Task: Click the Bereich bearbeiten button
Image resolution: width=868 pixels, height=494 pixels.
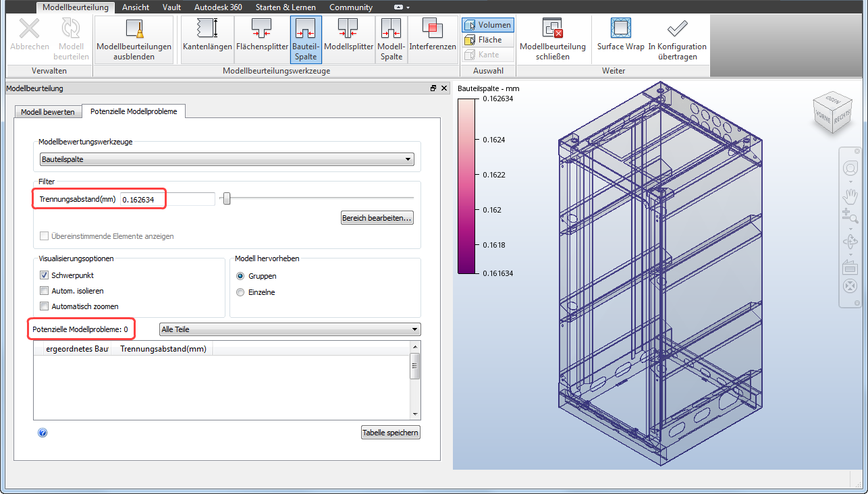Action: coord(377,218)
